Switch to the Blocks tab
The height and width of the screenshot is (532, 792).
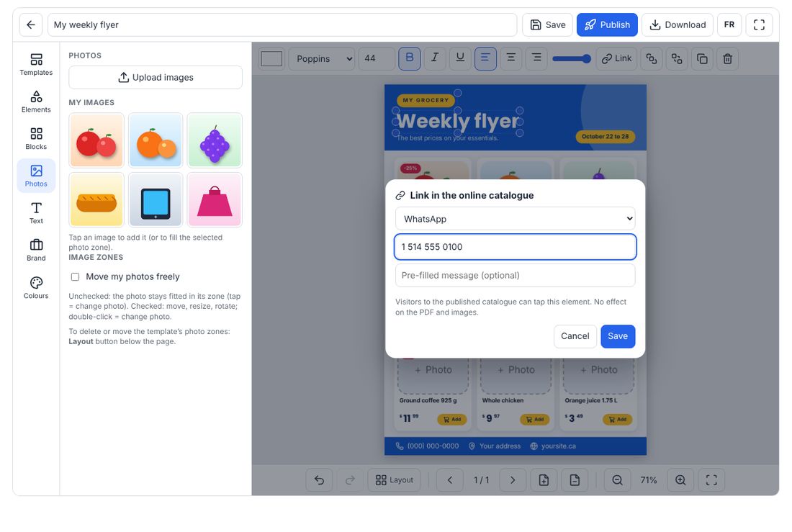[x=36, y=139]
